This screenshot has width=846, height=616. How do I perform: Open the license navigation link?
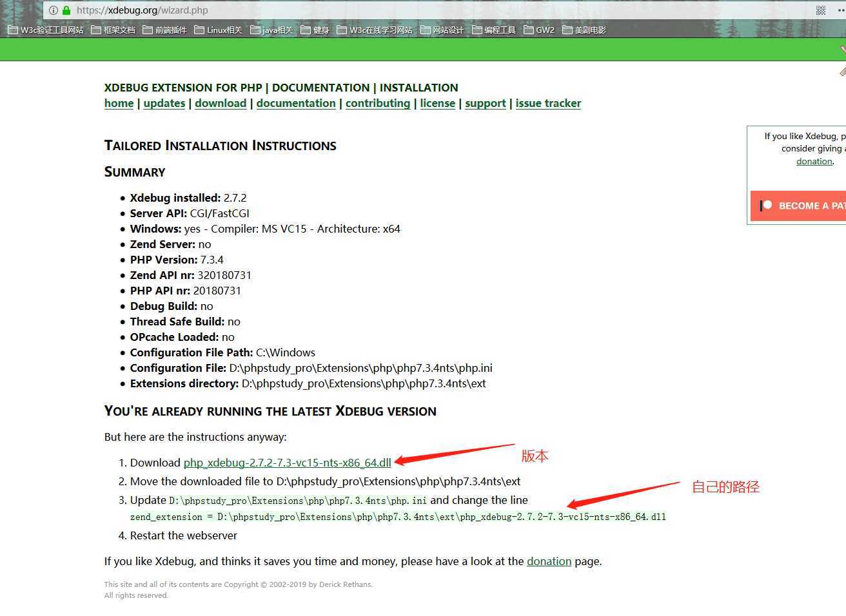[438, 103]
